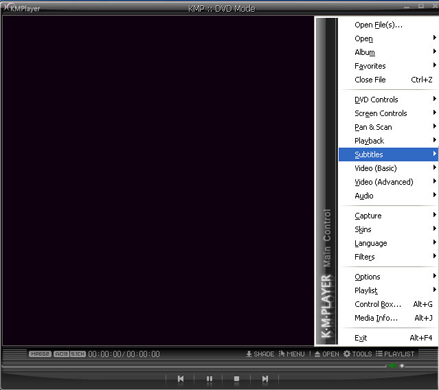Choose Open File(s)... from menu
439x390 pixels.
pyautogui.click(x=388, y=25)
